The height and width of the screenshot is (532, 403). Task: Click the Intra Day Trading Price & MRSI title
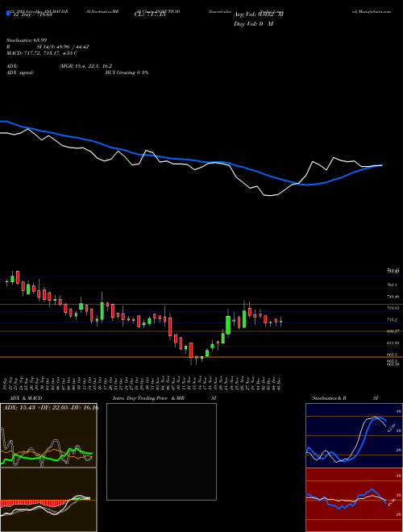point(164,398)
